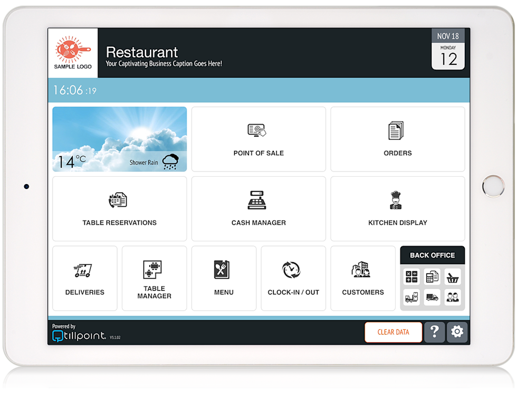Viewport: 517px width, 420px height.
Task: Open the Point of Sale module
Action: (x=258, y=139)
